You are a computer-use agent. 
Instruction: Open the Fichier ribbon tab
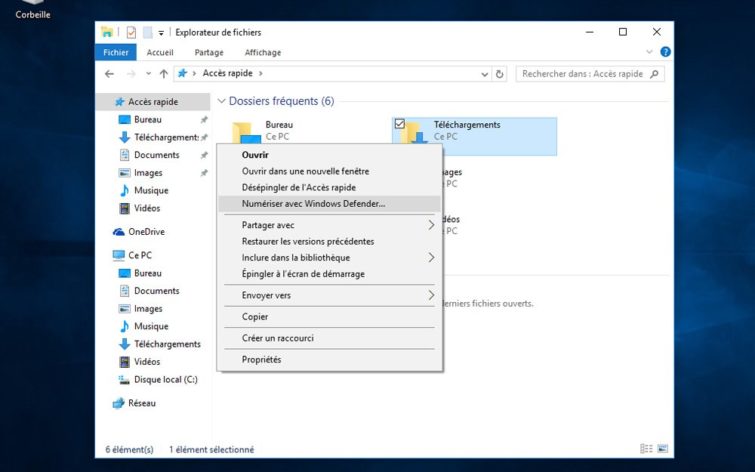pos(116,52)
